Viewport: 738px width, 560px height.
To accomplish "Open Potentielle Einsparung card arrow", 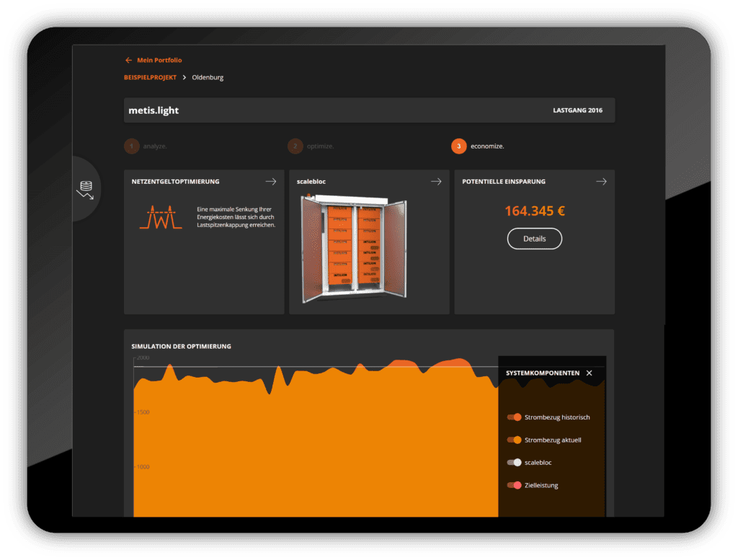I will point(602,182).
